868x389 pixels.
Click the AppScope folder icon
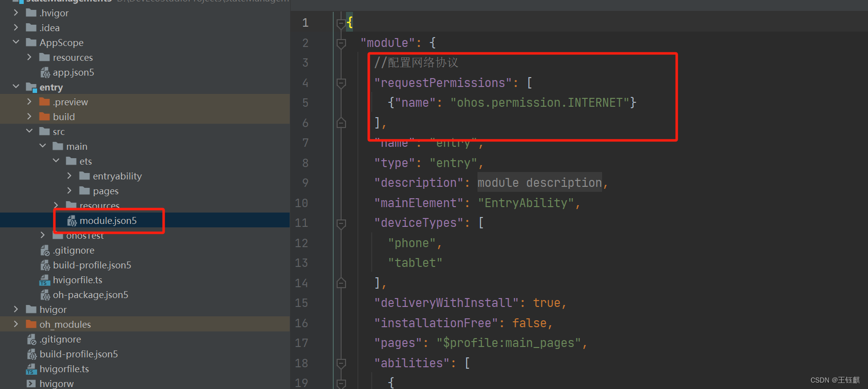click(x=31, y=43)
